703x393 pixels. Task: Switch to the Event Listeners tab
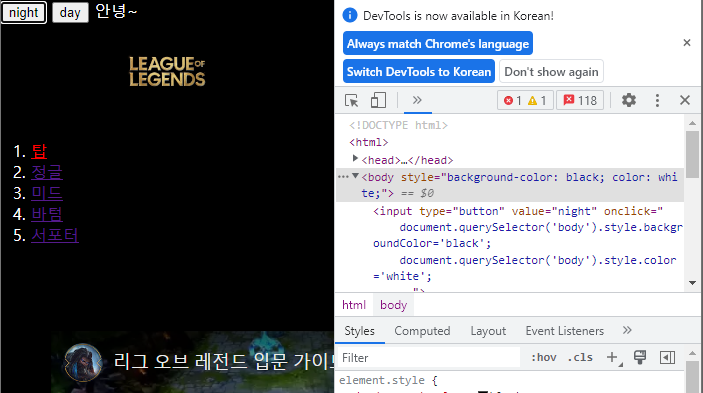click(x=564, y=331)
